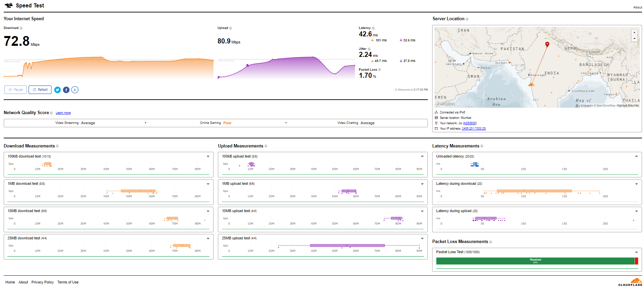644x305 pixels.
Task: Expand the Unloaded latency section
Action: click(x=636, y=157)
